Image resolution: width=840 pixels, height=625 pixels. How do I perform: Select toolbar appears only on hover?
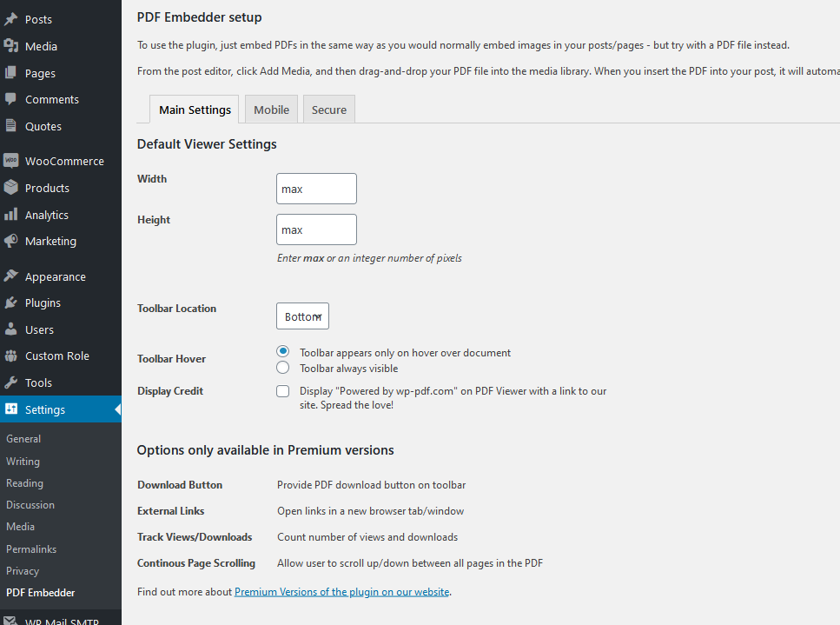(283, 352)
